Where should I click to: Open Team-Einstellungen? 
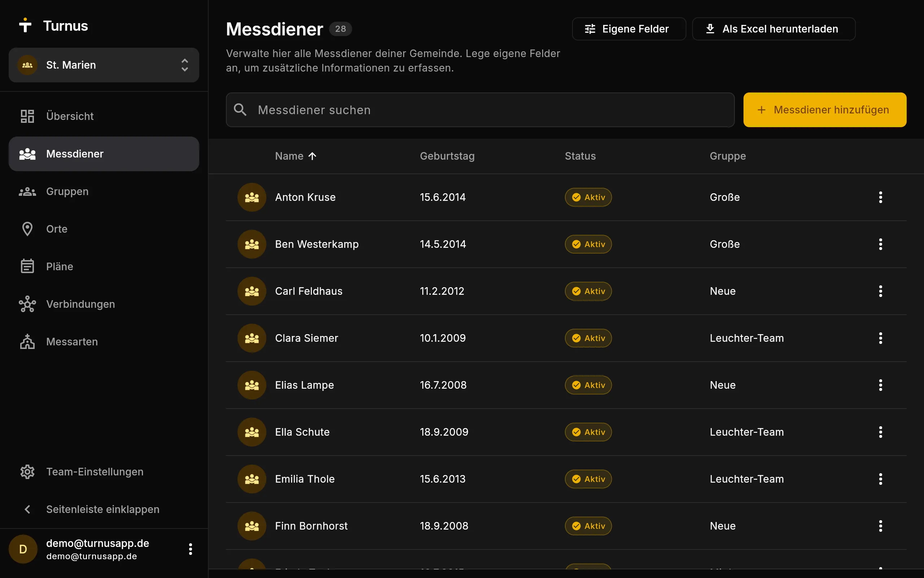point(104,472)
